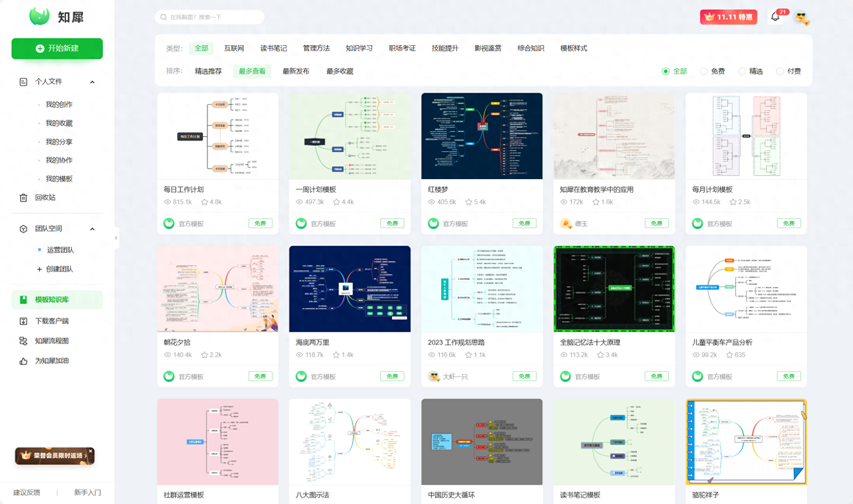Open the 中国历史大循环 thumbnail
The height and width of the screenshot is (504, 853).
(482, 442)
